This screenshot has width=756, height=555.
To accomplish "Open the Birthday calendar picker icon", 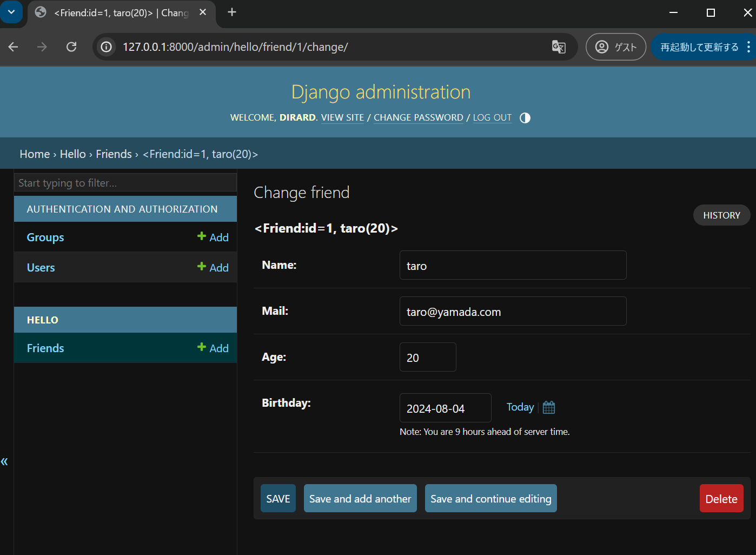I will pyautogui.click(x=549, y=407).
